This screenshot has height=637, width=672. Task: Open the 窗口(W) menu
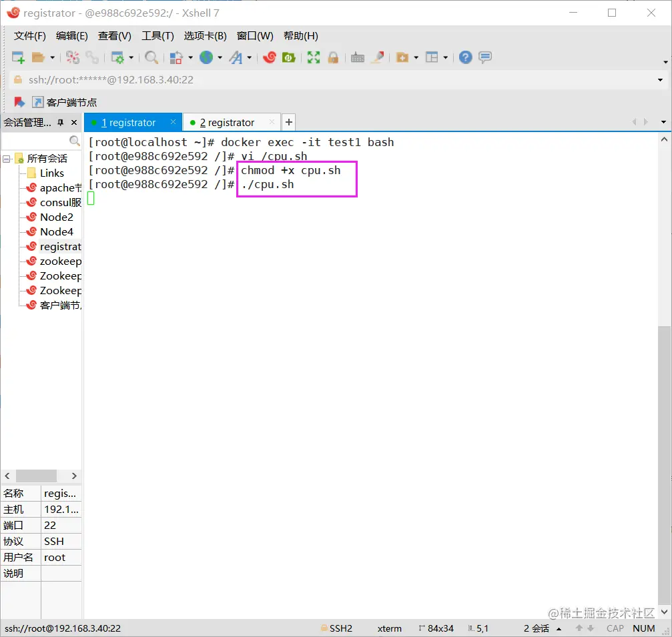pos(254,36)
